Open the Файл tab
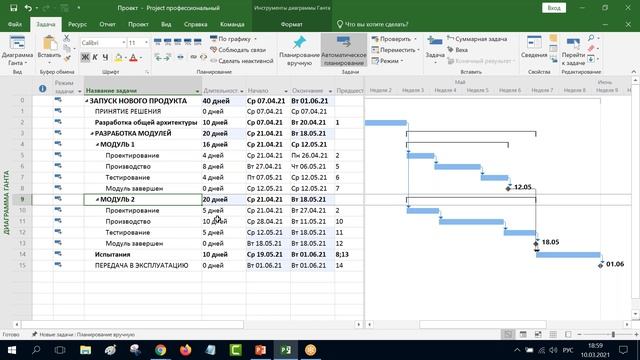640x360 pixels. (x=15, y=24)
